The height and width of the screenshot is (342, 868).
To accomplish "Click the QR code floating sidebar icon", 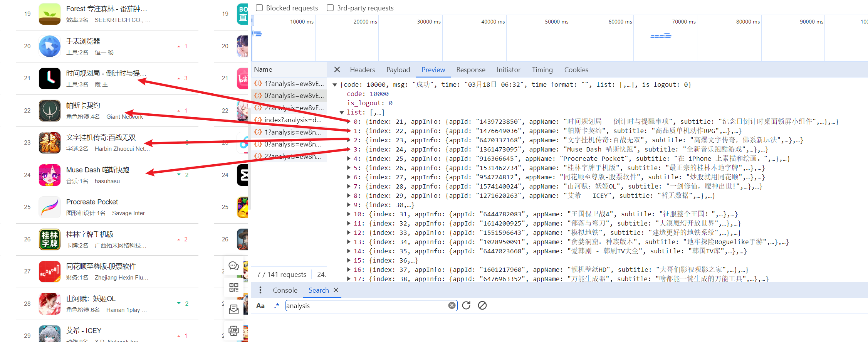I will [x=234, y=287].
